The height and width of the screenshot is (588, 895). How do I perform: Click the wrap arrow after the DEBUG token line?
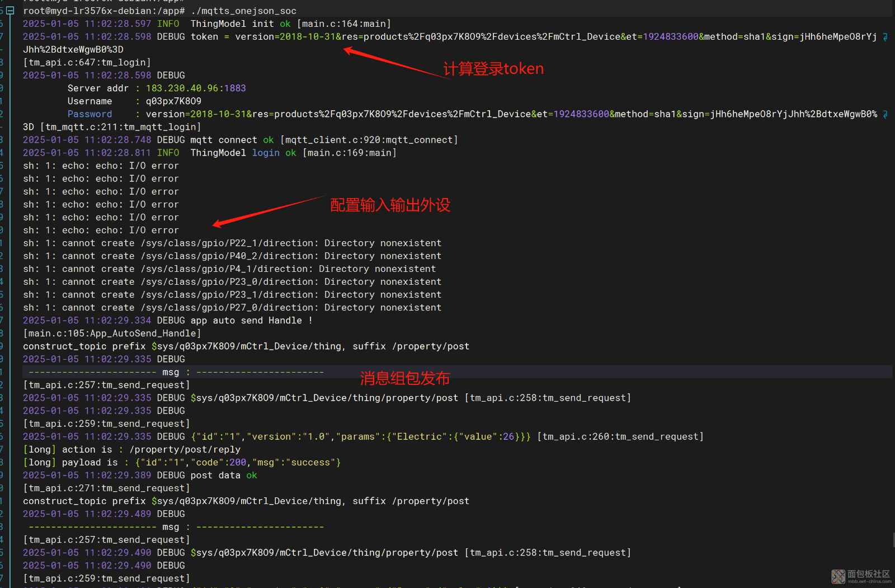(x=885, y=37)
